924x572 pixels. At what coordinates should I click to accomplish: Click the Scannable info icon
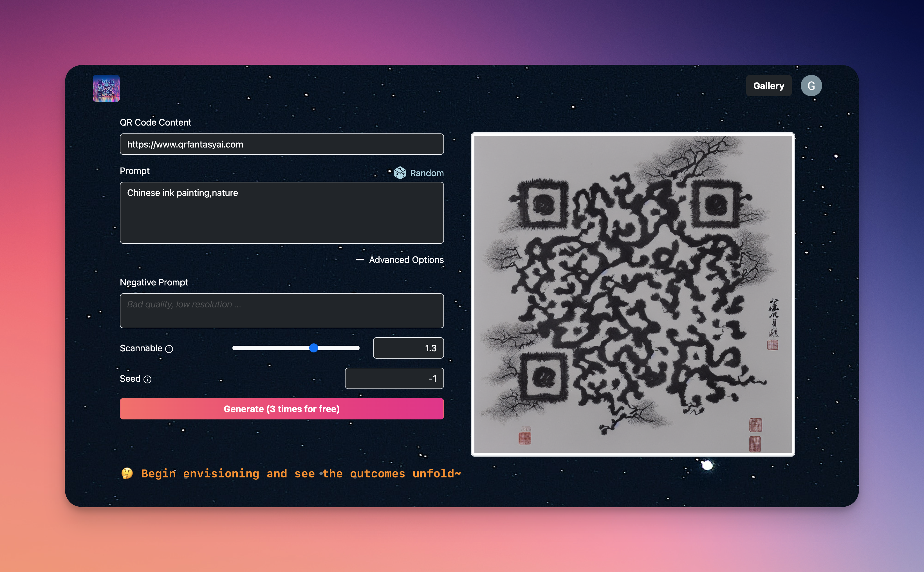(169, 349)
